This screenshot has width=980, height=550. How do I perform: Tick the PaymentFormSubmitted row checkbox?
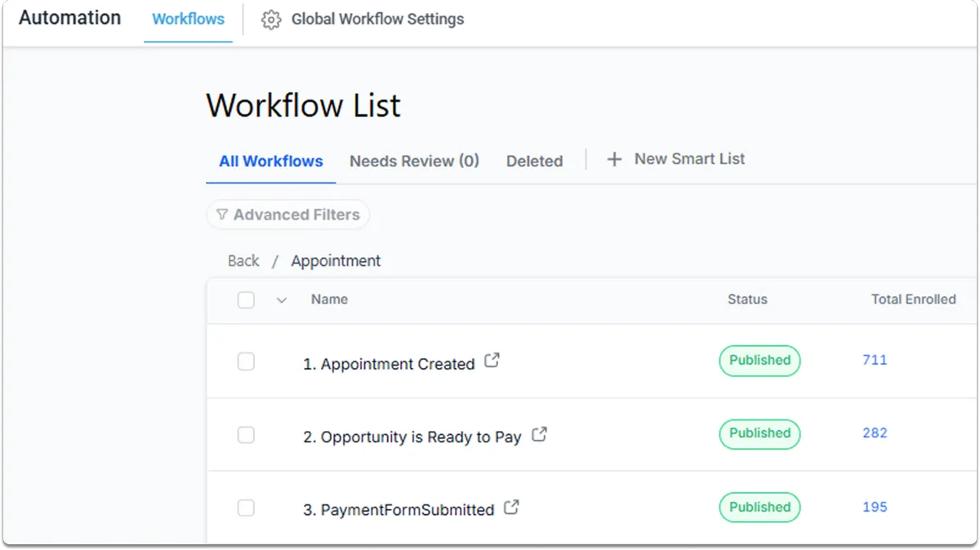(246, 508)
